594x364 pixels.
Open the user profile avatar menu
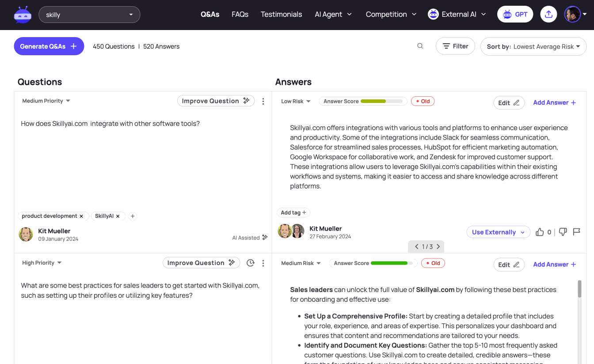tap(575, 14)
